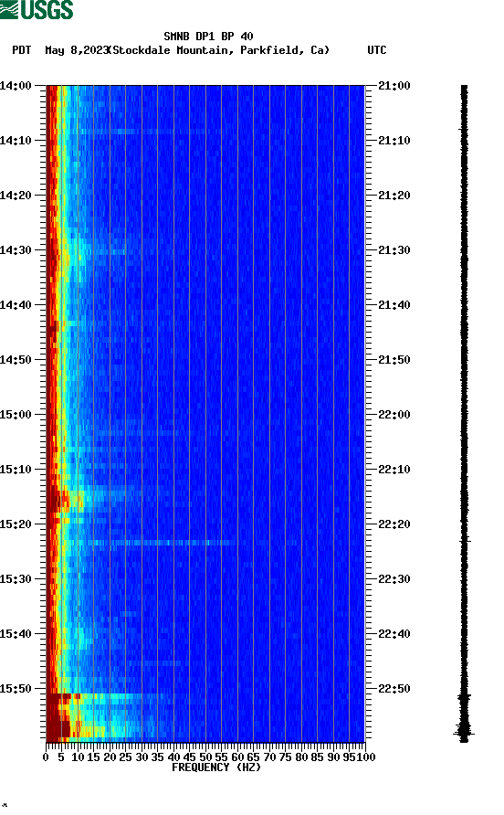Click the 14:30 PDT time label
Screen dimensions: 504x815
(x=16, y=250)
